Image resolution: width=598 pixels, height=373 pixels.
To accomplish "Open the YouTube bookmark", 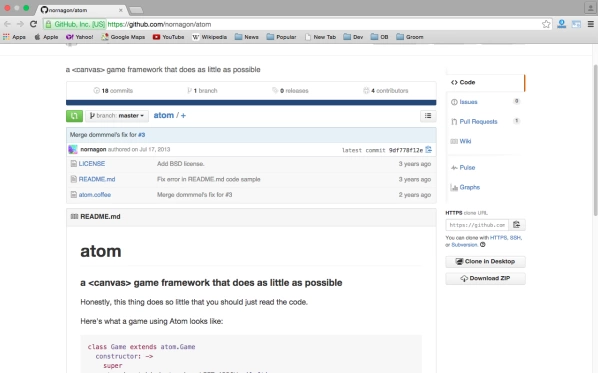I will point(169,37).
